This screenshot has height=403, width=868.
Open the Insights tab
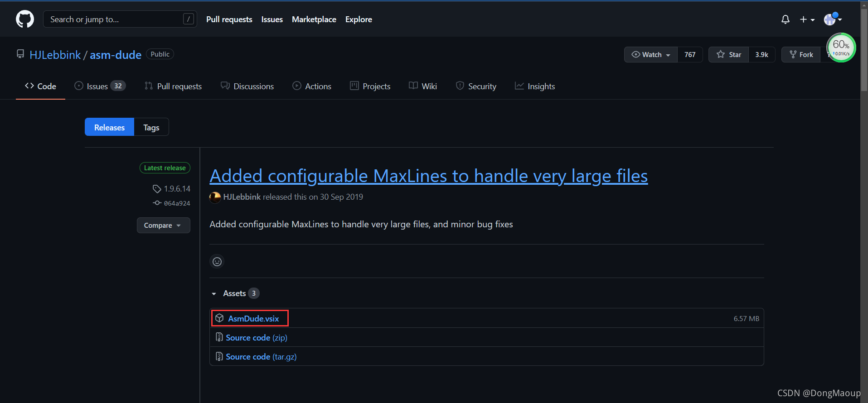point(535,86)
